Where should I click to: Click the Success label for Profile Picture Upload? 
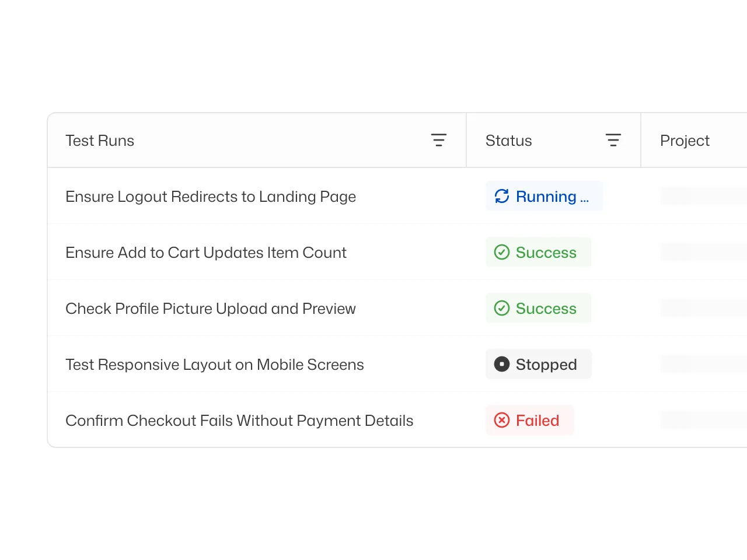coord(546,309)
